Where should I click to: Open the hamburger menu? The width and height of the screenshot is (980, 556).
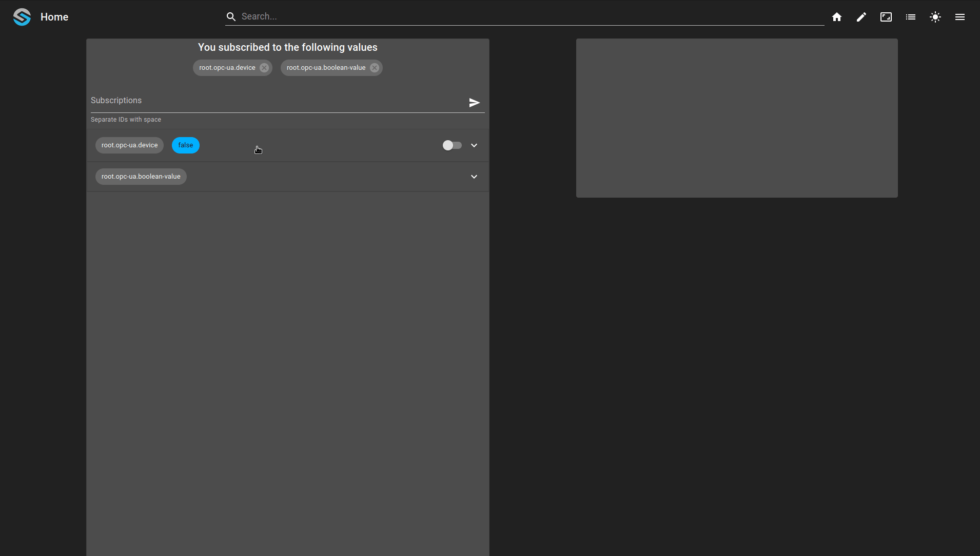click(x=960, y=17)
